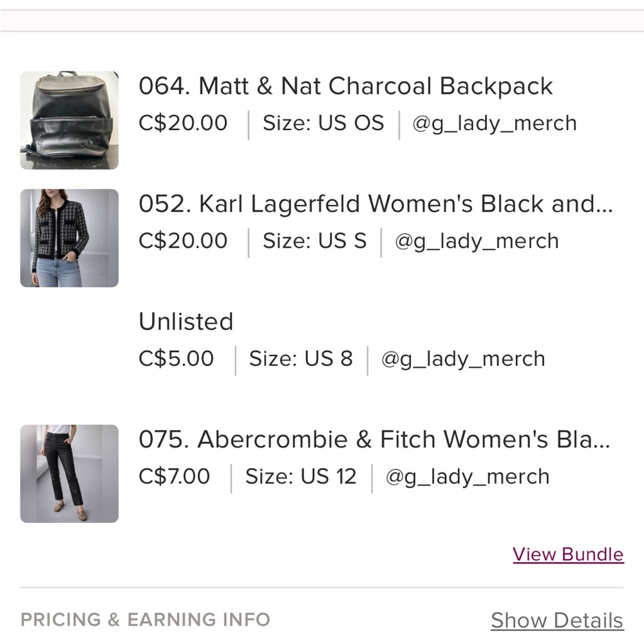Open the Matt & Nat backpack thumbnail
The height and width of the screenshot is (644, 644).
70,120
